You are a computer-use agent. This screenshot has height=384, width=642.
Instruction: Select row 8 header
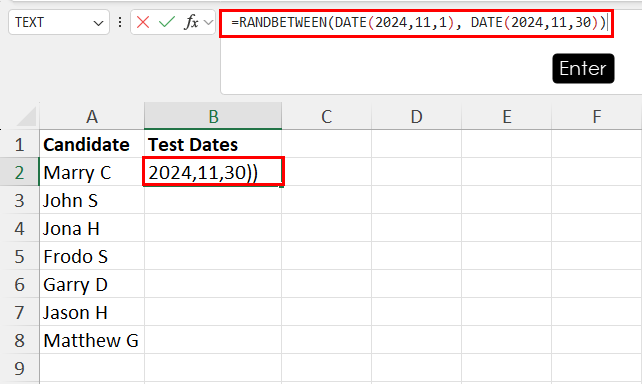tap(20, 340)
